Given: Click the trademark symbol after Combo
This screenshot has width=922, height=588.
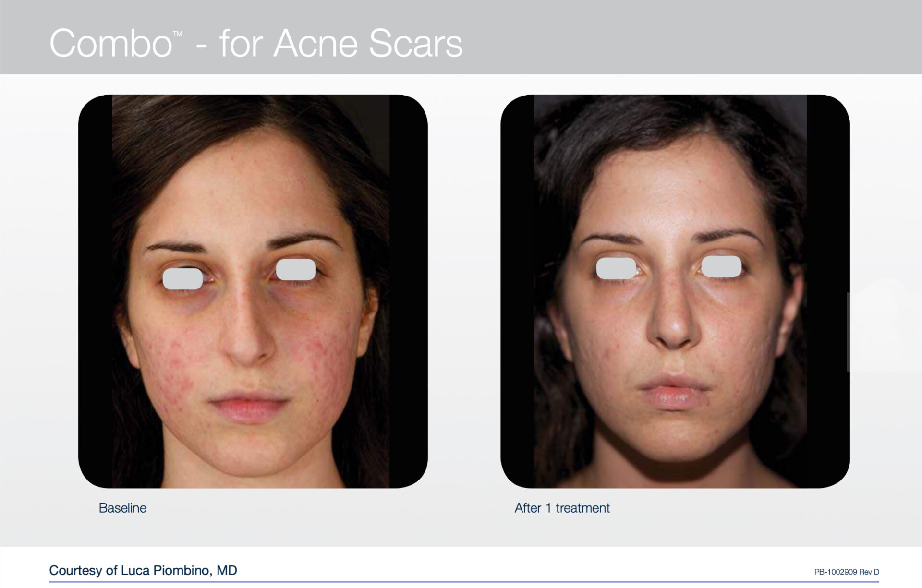Looking at the screenshot, I should point(177,34).
